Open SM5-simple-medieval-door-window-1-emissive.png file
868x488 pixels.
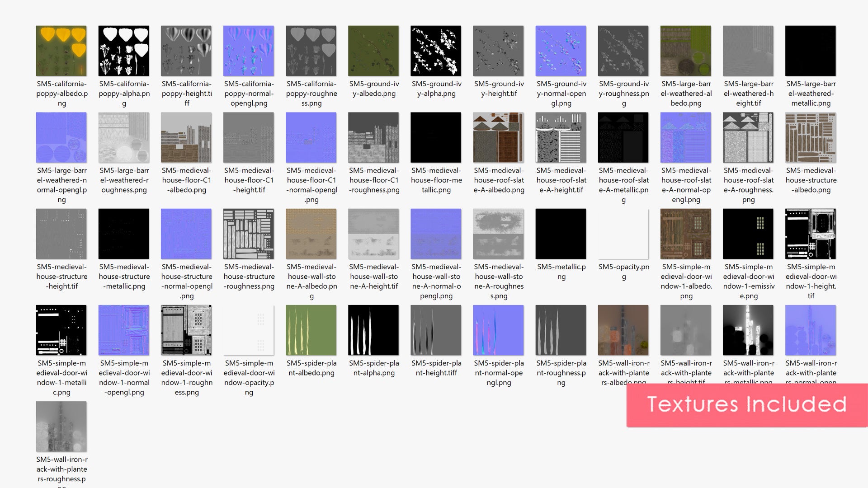[x=748, y=234]
